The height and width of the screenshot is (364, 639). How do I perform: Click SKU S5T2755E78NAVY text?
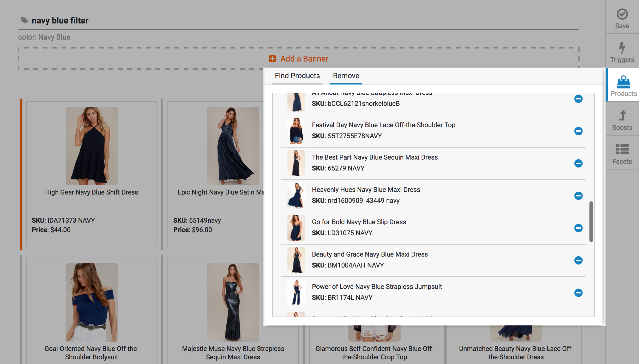347,136
